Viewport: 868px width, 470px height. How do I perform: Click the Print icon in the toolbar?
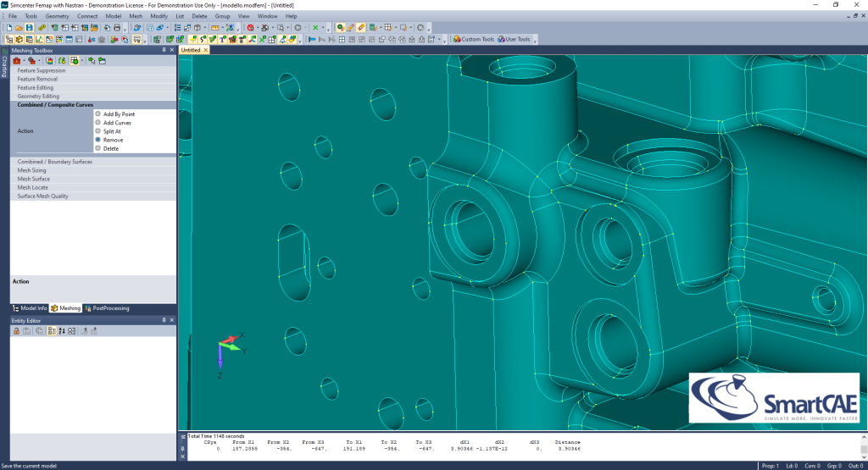(117, 28)
